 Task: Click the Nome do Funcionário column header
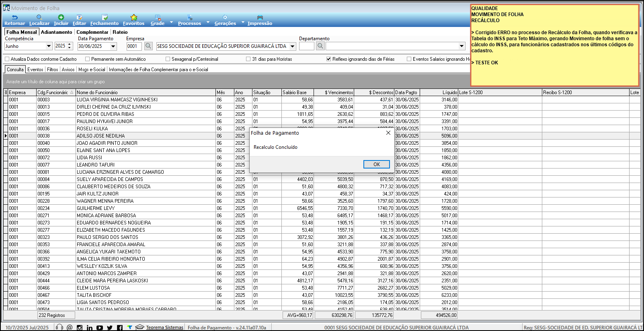click(146, 92)
